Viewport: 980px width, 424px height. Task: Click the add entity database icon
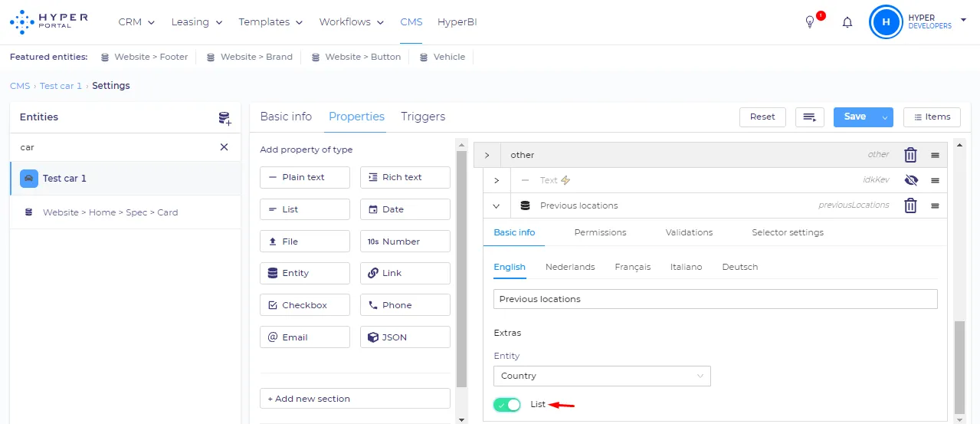[x=225, y=118]
